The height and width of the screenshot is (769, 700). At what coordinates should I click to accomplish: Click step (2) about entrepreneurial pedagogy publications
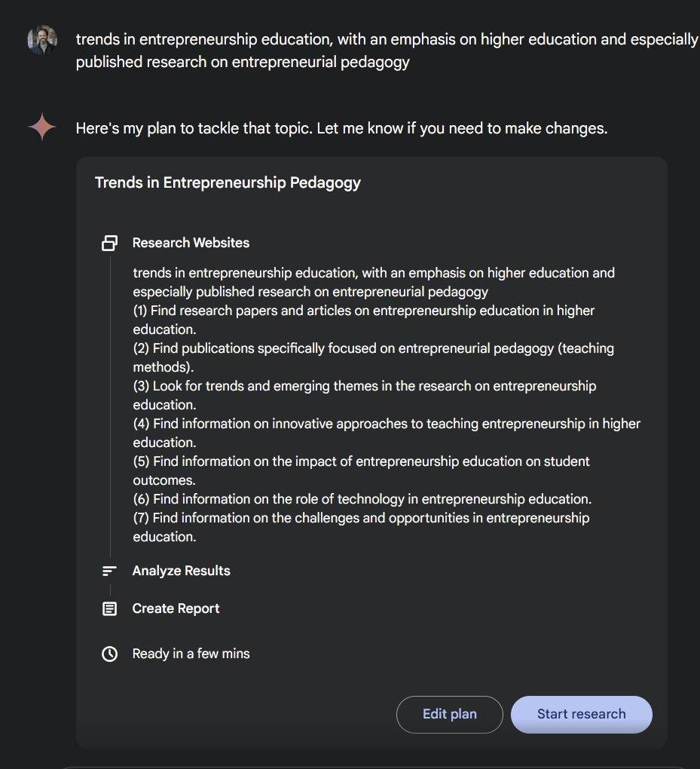pos(373,357)
